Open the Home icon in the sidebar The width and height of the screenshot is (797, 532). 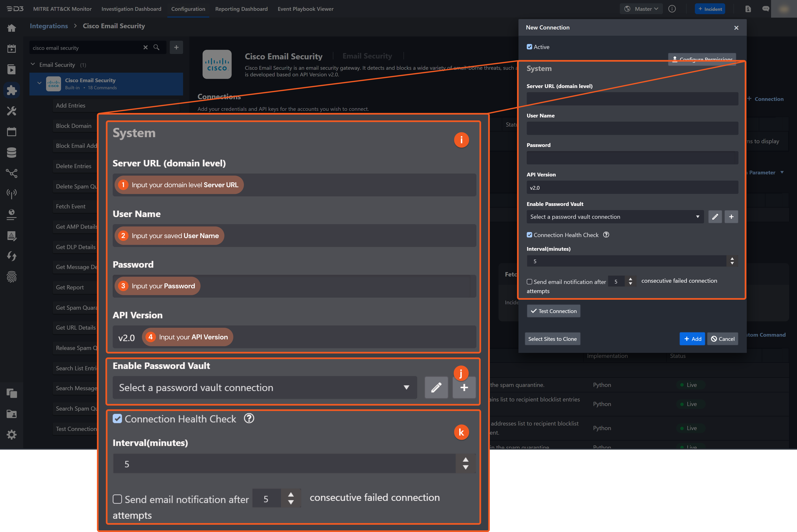[12, 28]
